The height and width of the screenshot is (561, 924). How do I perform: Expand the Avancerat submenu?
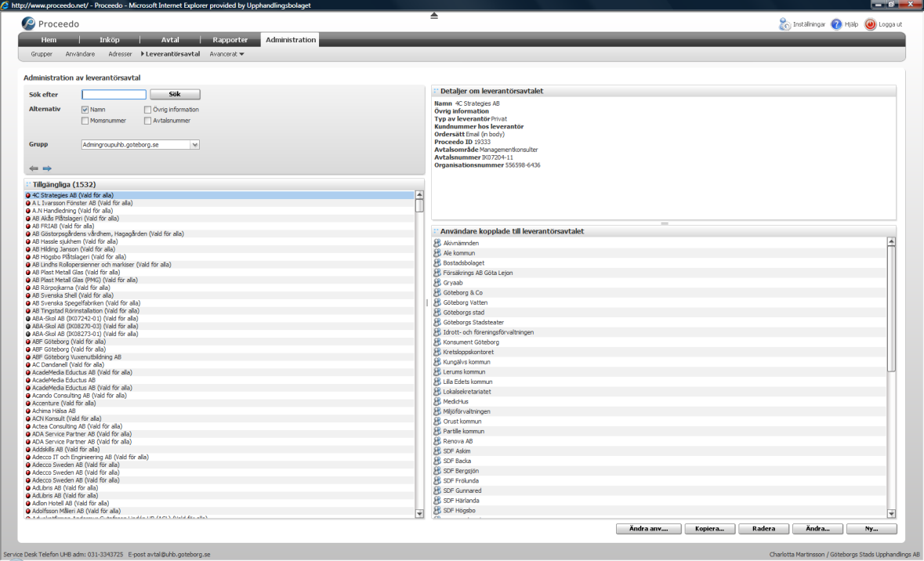point(226,54)
